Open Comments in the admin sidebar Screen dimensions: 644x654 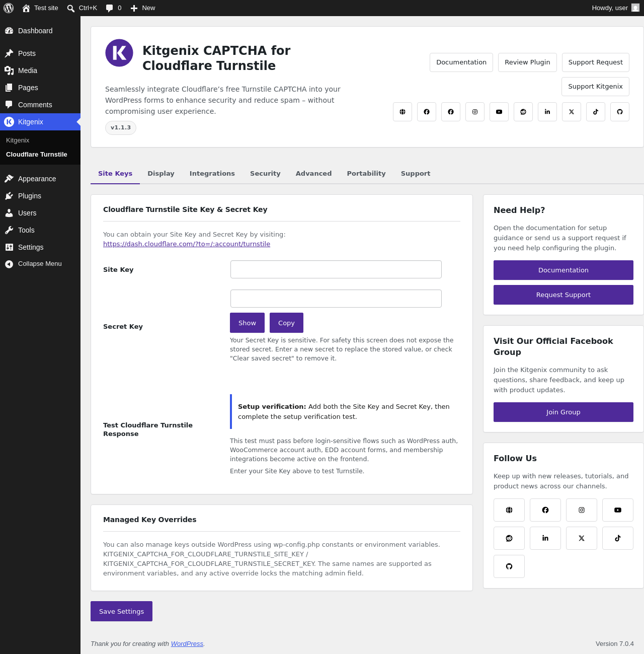pos(40,105)
